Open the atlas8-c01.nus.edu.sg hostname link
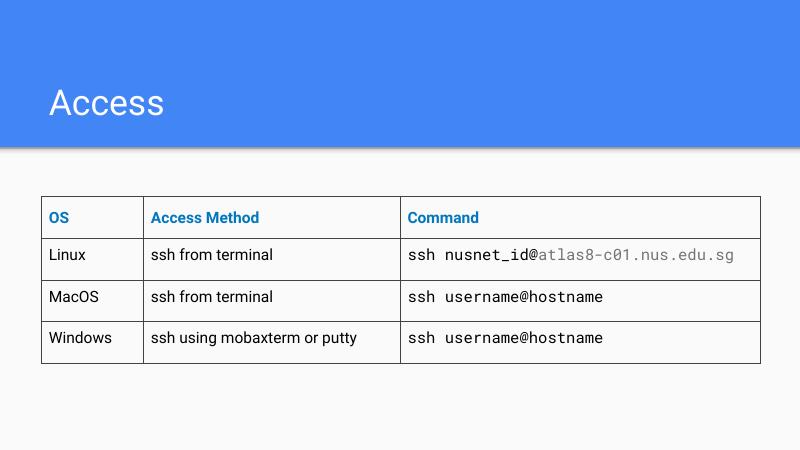This screenshot has height=450, width=800. tap(636, 255)
